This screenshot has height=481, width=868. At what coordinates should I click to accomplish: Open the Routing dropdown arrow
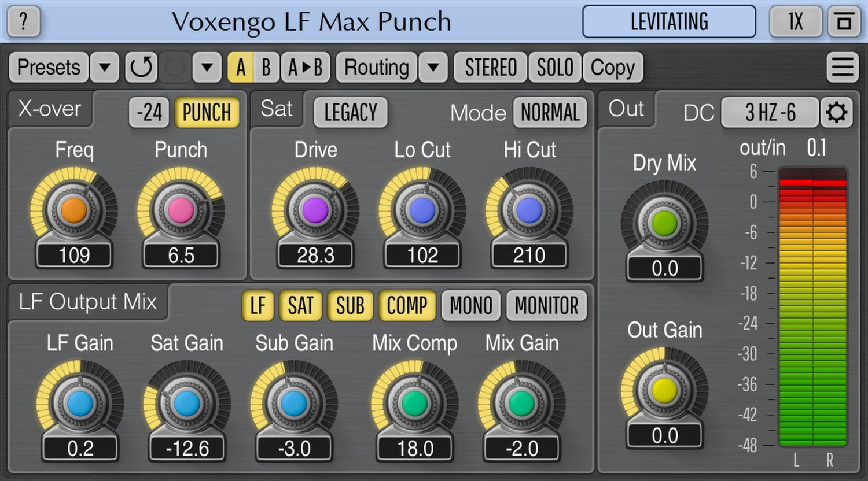tap(433, 68)
